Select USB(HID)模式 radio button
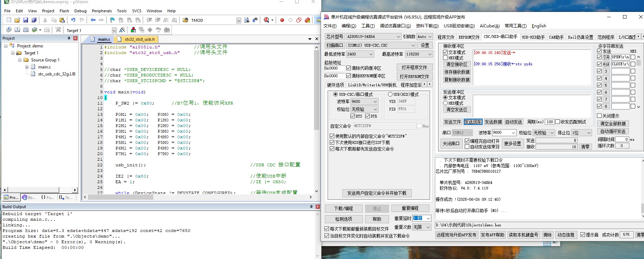Image resolution: width=644 pixels, height=259 pixels. (390, 94)
